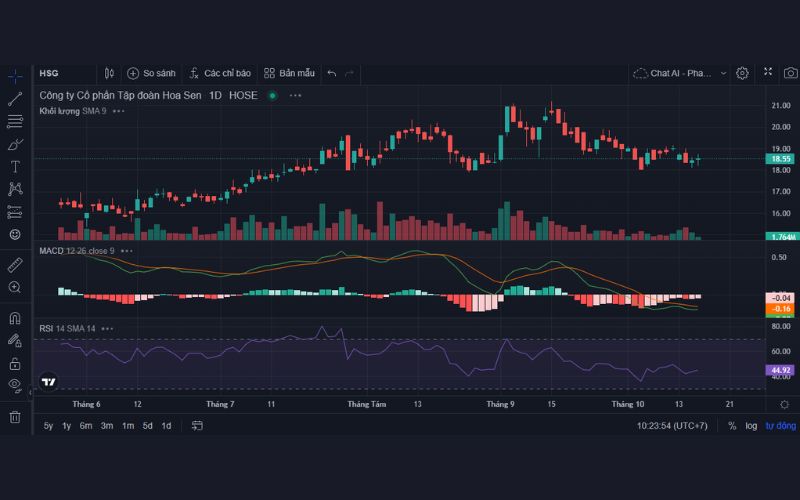Viewport: 800px width, 500px height.
Task: Toggle hide all drawings eye icon
Action: click(x=15, y=385)
